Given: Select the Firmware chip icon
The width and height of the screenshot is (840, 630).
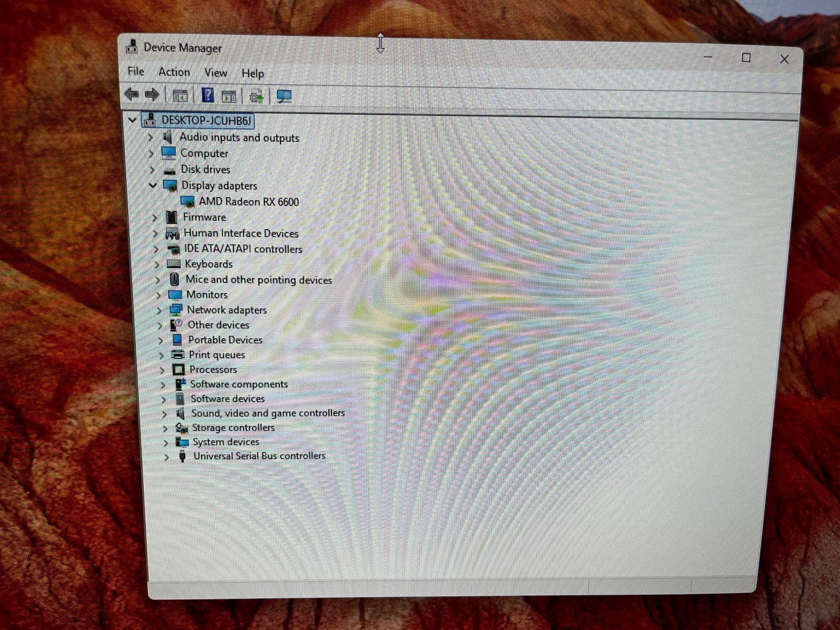Looking at the screenshot, I should (171, 217).
